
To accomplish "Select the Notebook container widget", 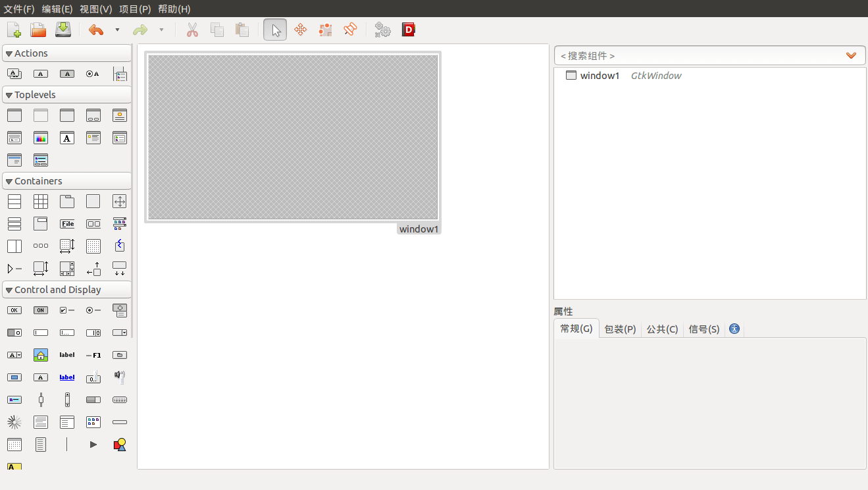I will pyautogui.click(x=66, y=201).
